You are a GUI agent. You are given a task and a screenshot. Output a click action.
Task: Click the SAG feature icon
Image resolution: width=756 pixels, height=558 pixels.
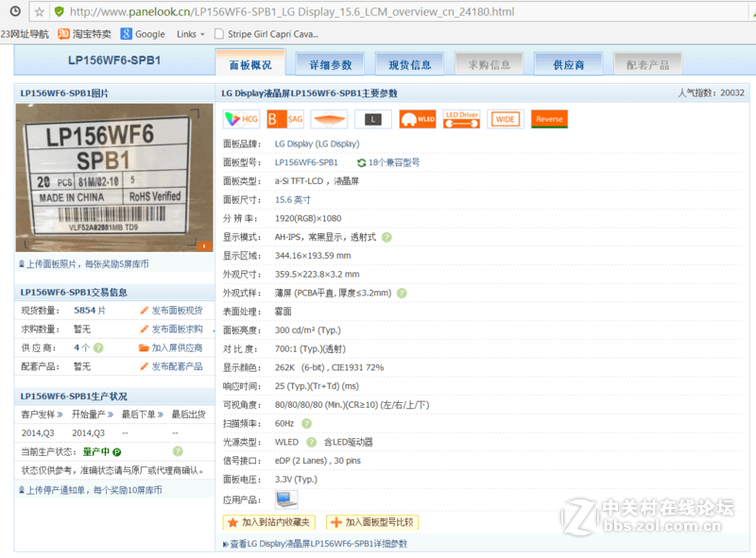(285, 119)
